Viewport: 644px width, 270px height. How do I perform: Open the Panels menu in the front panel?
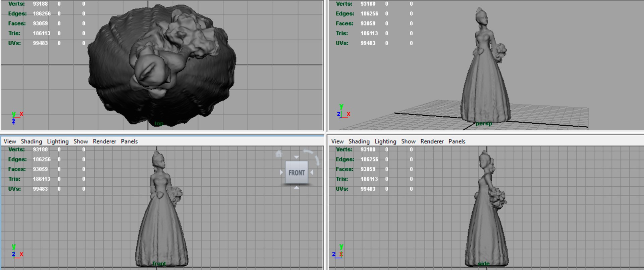click(129, 141)
